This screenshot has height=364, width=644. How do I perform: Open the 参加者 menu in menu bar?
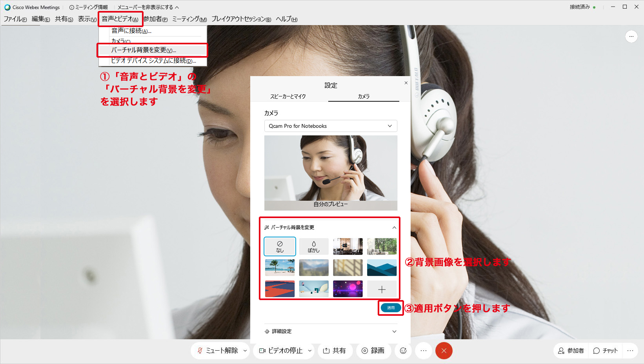pos(155,19)
